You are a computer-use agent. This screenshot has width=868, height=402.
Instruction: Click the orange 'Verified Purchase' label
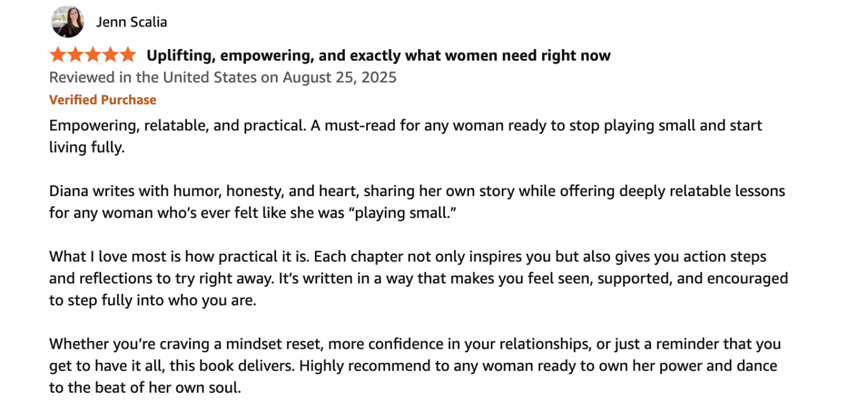[102, 99]
